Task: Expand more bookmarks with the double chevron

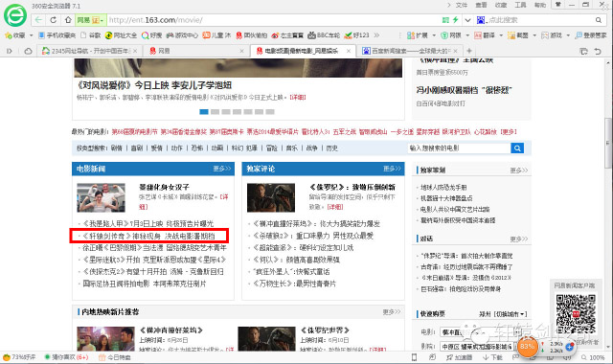Action: point(376,35)
